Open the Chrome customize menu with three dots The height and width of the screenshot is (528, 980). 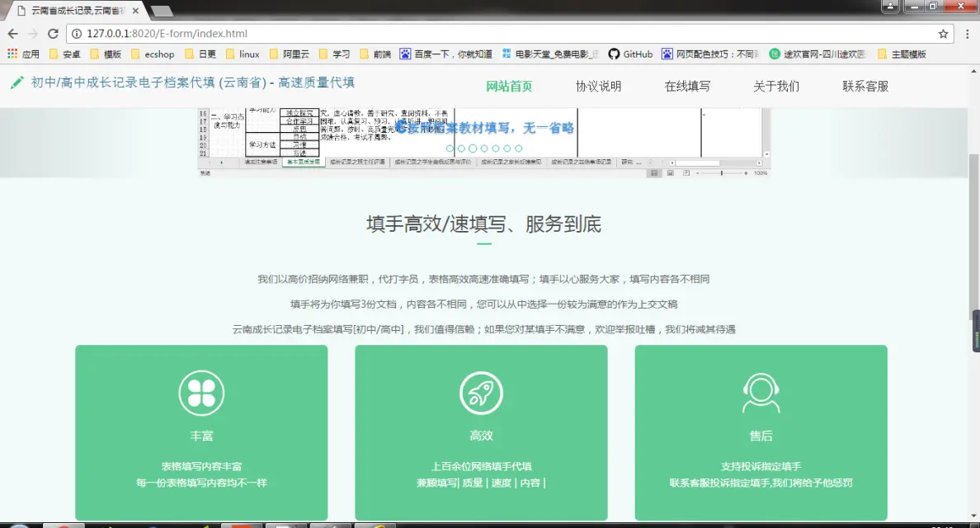pos(967,35)
